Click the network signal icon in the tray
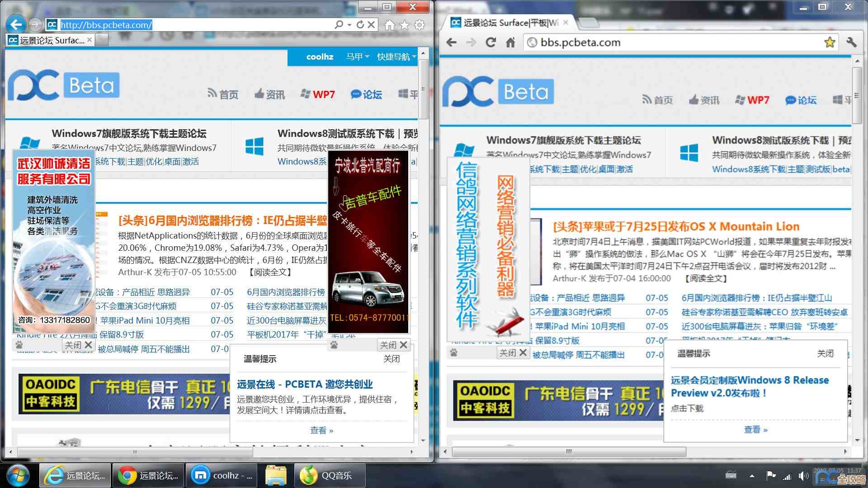This screenshot has height=488, width=868. (x=787, y=475)
